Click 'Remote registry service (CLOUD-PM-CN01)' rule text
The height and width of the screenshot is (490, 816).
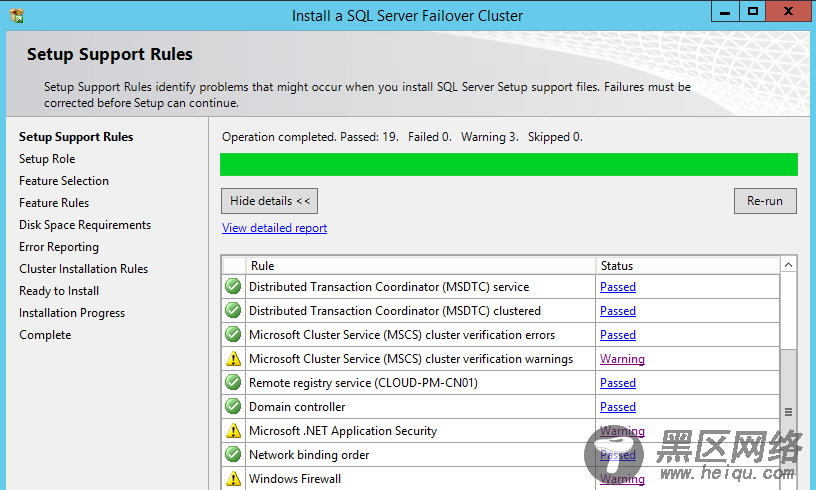click(363, 383)
